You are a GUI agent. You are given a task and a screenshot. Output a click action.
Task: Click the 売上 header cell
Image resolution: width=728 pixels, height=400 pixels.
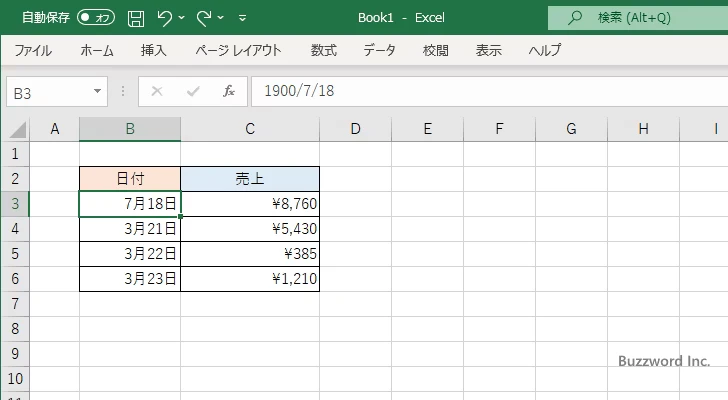point(250,179)
